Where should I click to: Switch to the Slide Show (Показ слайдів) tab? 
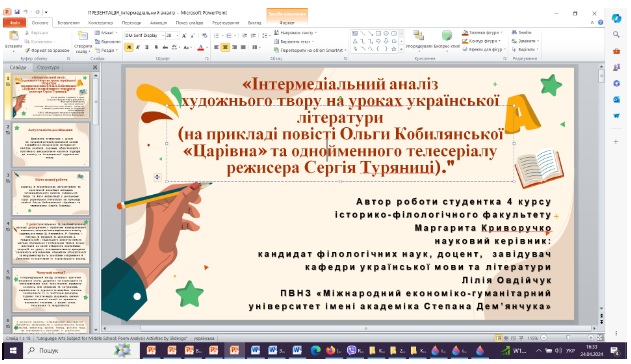pos(189,23)
